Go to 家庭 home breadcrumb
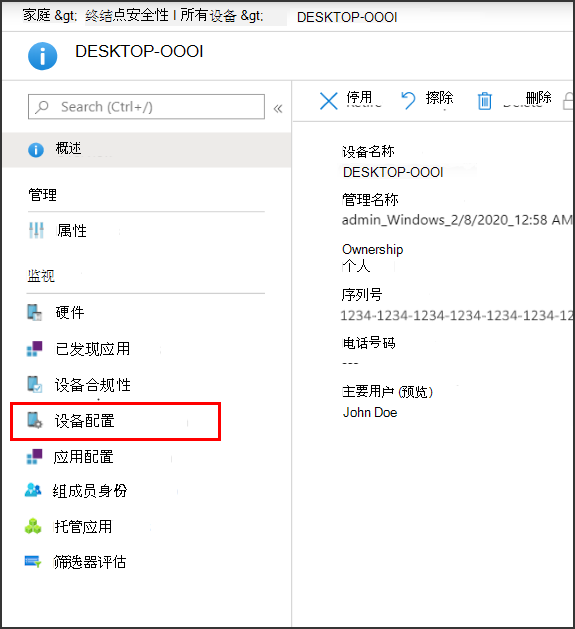 tap(37, 15)
